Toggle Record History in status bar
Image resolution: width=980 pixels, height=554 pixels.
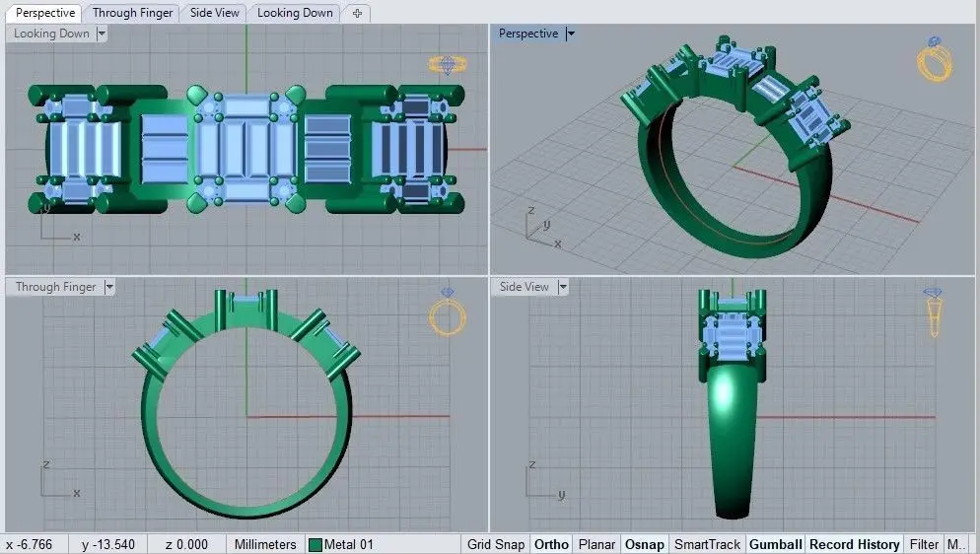855,544
